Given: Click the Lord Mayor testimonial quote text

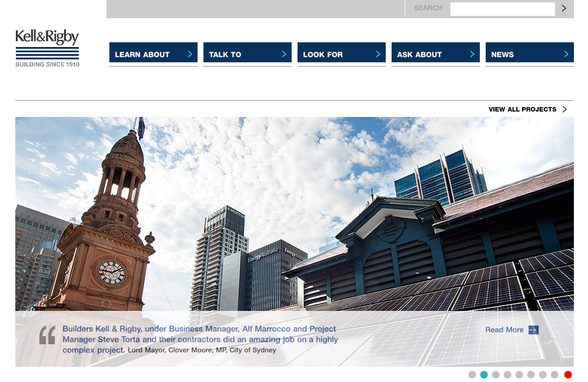Looking at the screenshot, I should click(200, 340).
